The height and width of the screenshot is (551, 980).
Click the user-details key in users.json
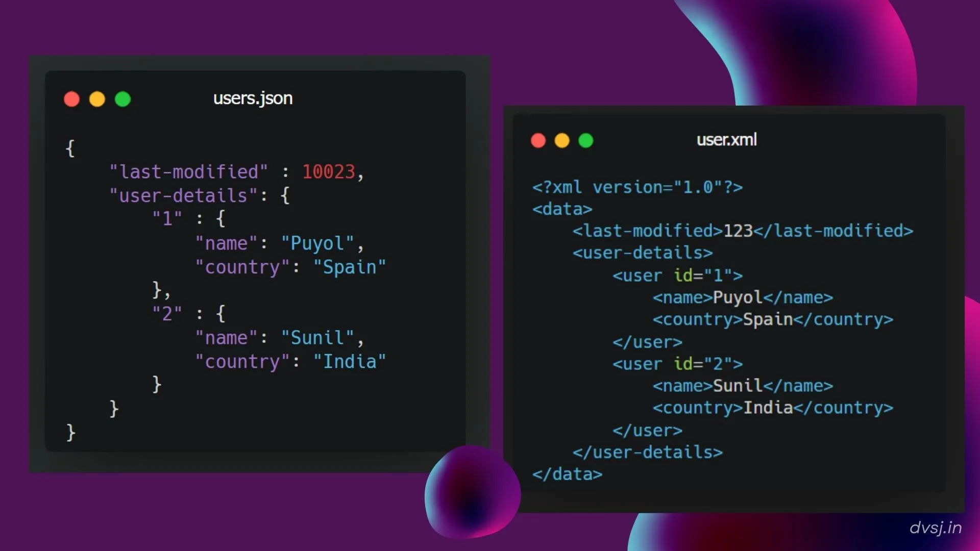click(x=180, y=195)
